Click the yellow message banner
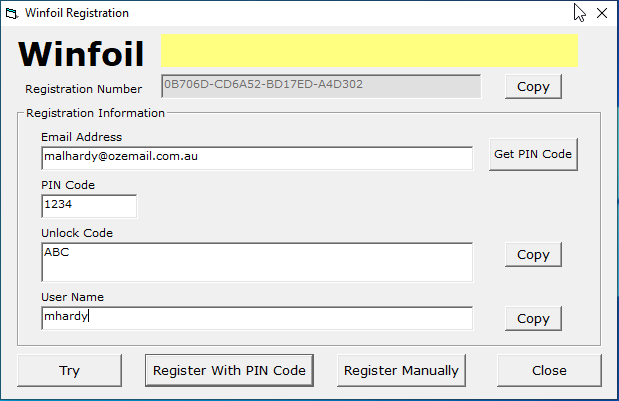 pyautogui.click(x=370, y=51)
